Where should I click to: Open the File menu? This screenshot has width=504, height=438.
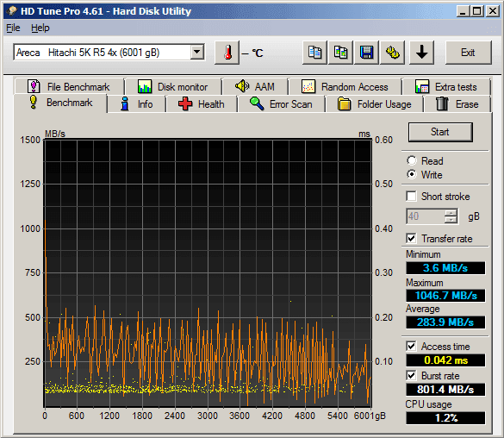tap(13, 28)
